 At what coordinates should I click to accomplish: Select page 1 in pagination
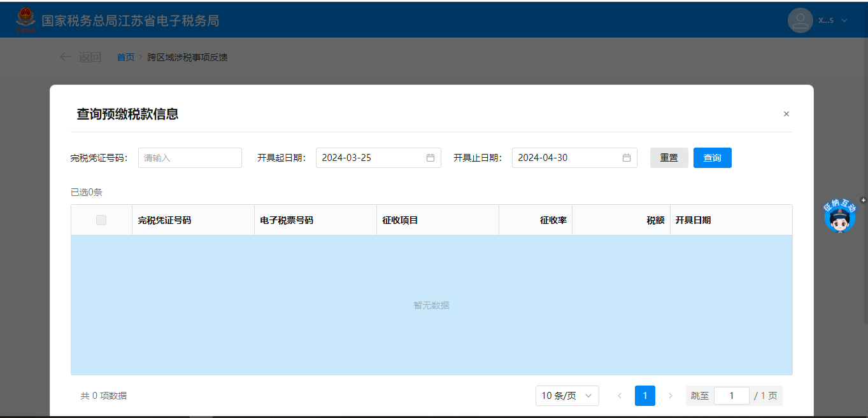point(644,396)
